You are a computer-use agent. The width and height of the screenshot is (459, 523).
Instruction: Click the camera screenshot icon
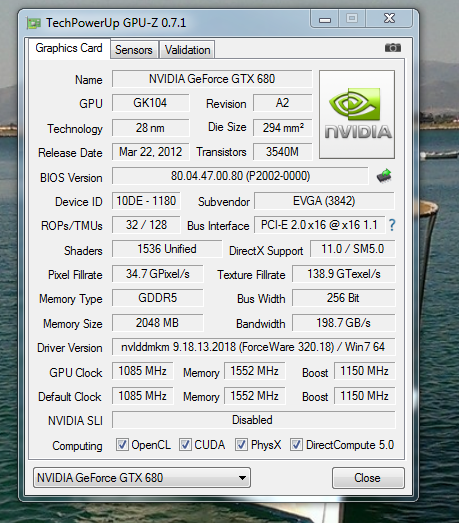click(393, 48)
